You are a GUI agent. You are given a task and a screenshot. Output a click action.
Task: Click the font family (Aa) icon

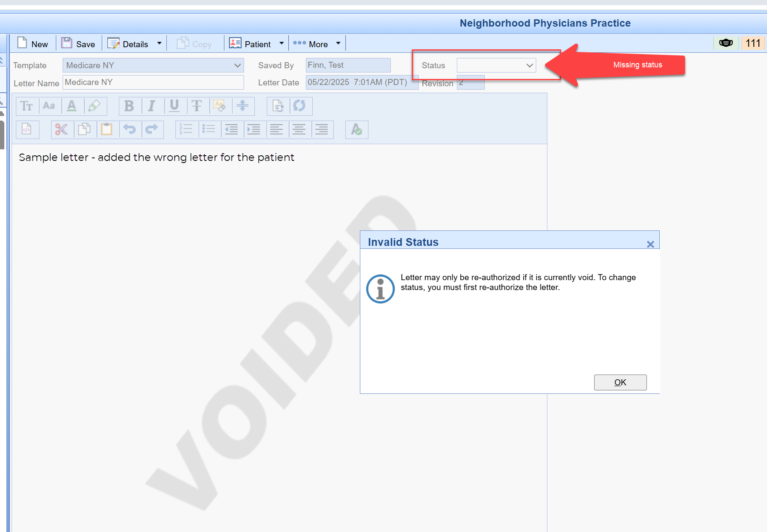click(49, 106)
